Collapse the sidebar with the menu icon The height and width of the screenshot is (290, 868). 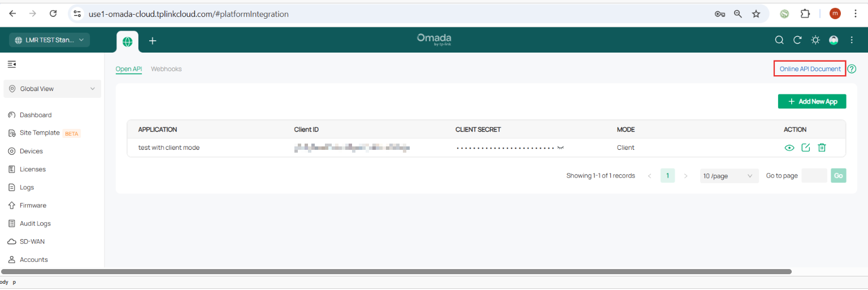[x=11, y=64]
